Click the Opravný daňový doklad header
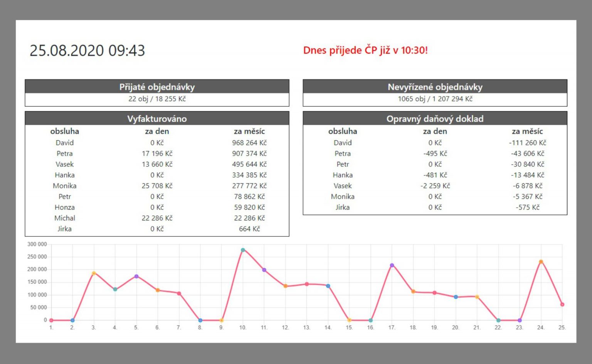The image size is (592, 364). 435,119
